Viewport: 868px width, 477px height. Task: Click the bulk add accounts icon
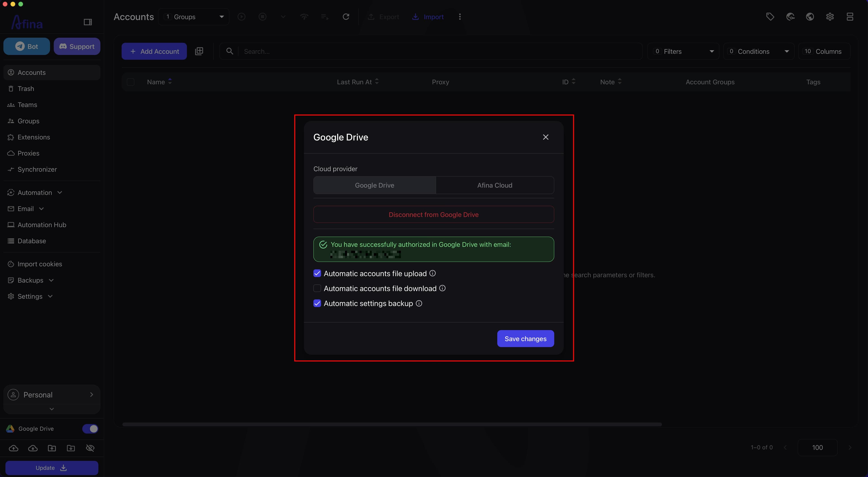coord(199,51)
